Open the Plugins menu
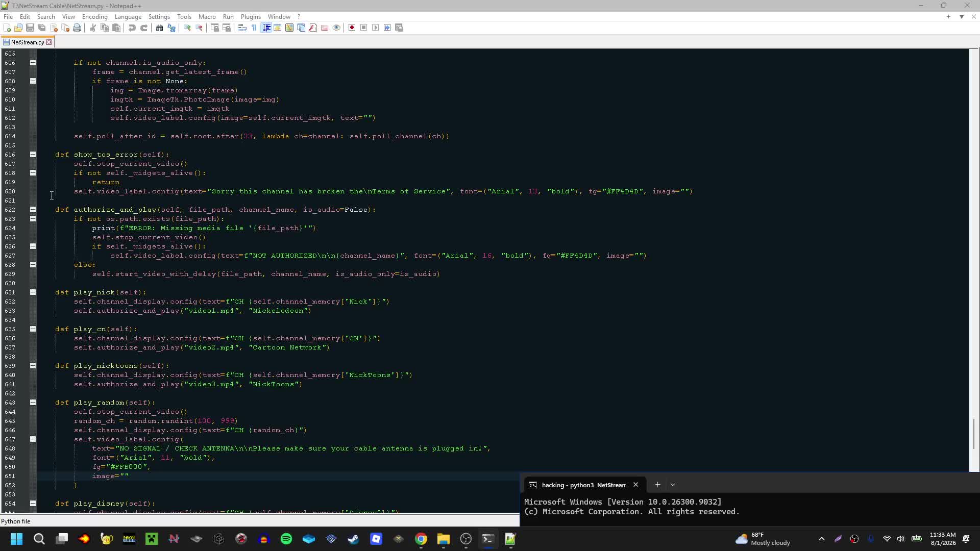 [x=251, y=16]
